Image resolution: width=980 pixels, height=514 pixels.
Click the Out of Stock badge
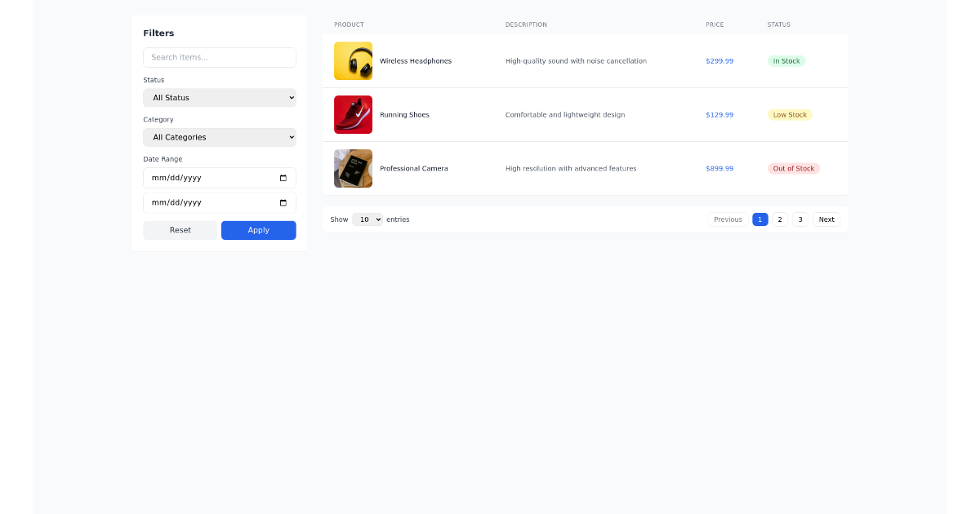(x=793, y=169)
